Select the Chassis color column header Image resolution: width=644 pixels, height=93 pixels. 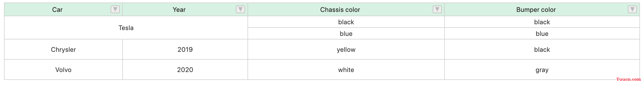coord(346,10)
